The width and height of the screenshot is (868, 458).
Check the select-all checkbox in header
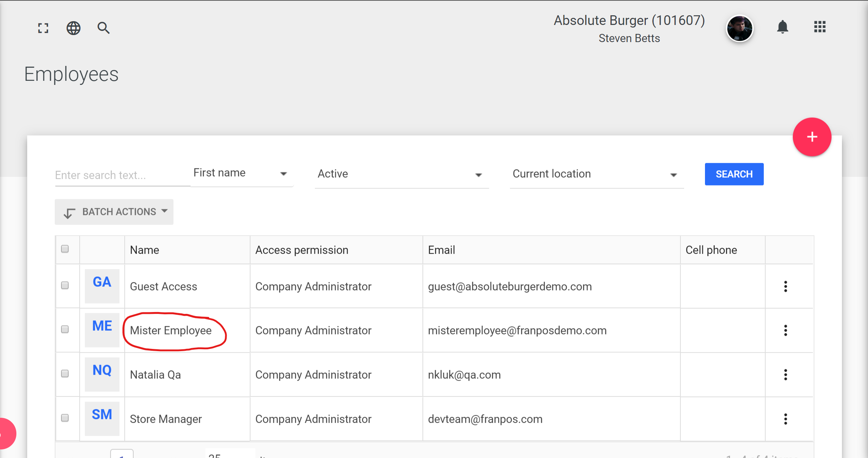tap(65, 249)
